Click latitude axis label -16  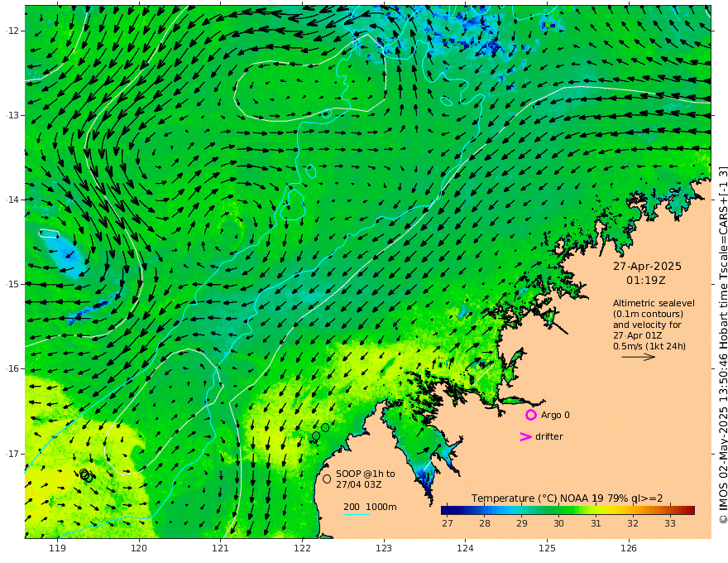(x=12, y=368)
